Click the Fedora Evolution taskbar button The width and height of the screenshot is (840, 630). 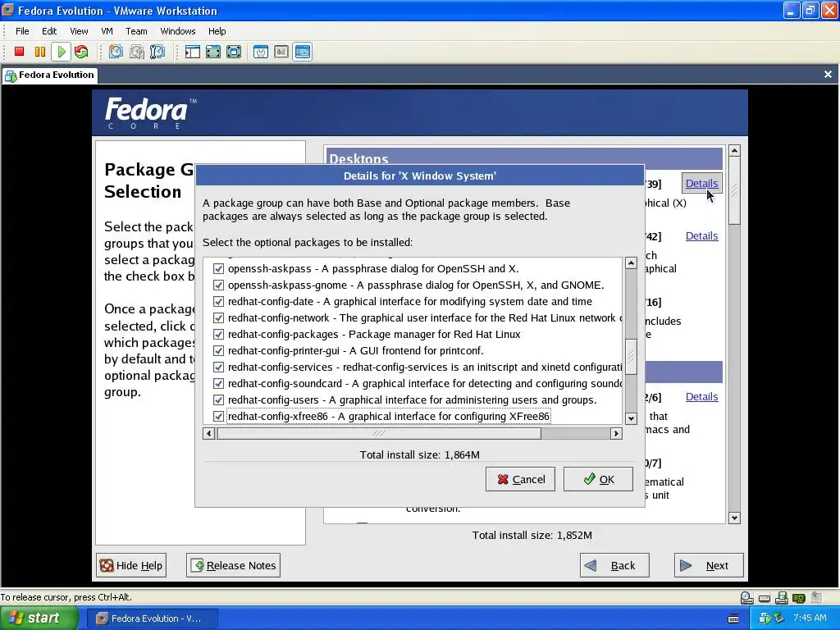pos(153,619)
